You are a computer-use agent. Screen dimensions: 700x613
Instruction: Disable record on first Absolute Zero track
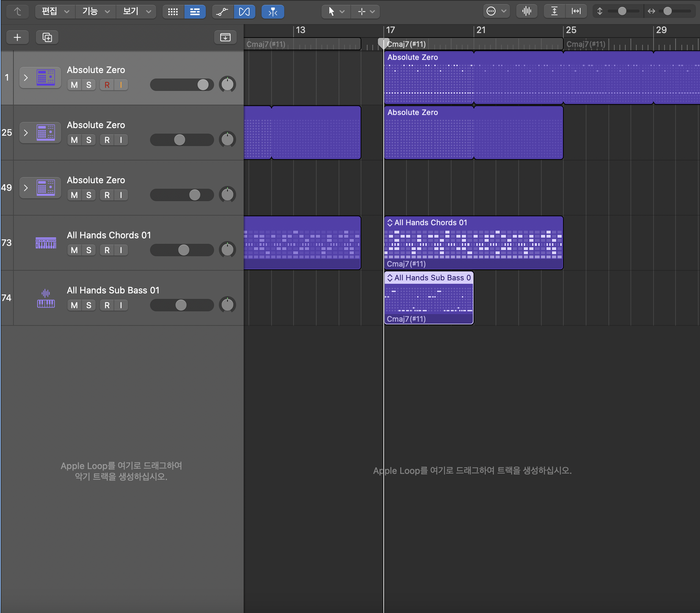pos(107,85)
